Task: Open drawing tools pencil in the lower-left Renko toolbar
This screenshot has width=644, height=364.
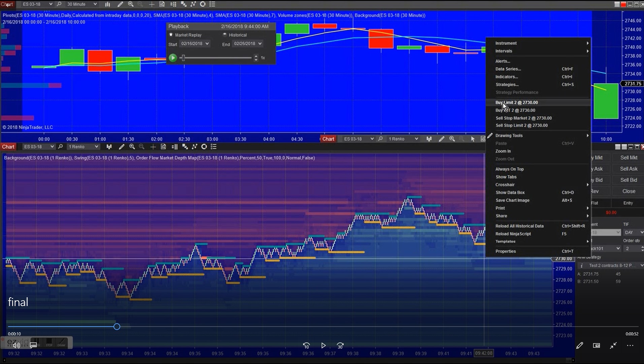Action: pyautogui.click(x=122, y=147)
